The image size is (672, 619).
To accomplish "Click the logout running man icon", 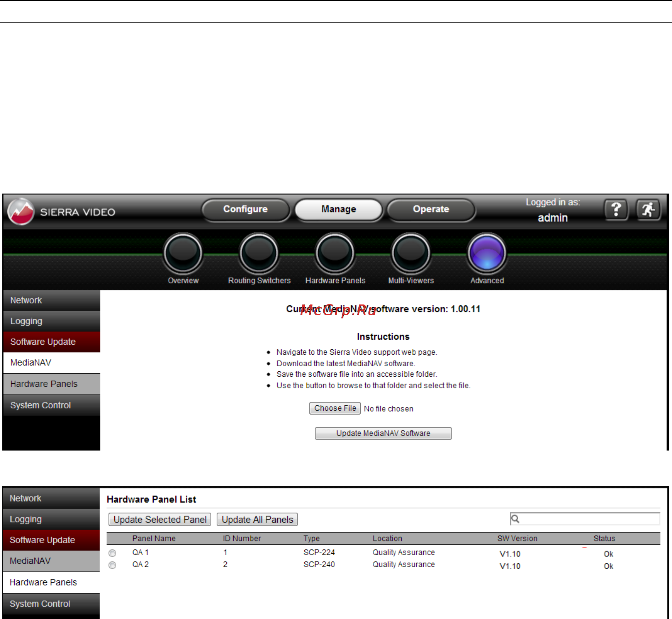I will tap(648, 210).
